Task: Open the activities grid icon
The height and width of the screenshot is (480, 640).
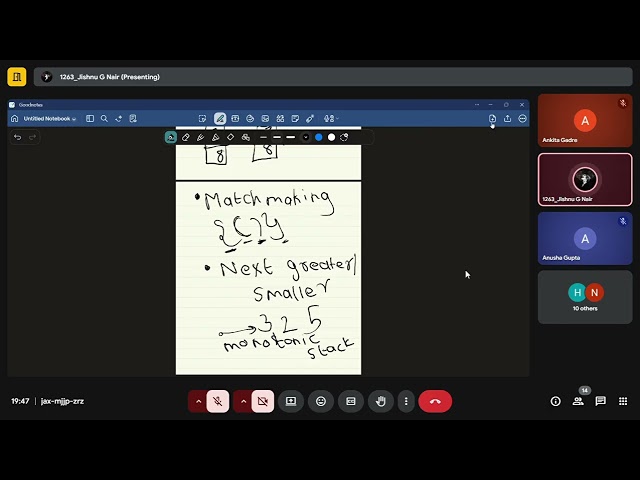Action: 623,401
